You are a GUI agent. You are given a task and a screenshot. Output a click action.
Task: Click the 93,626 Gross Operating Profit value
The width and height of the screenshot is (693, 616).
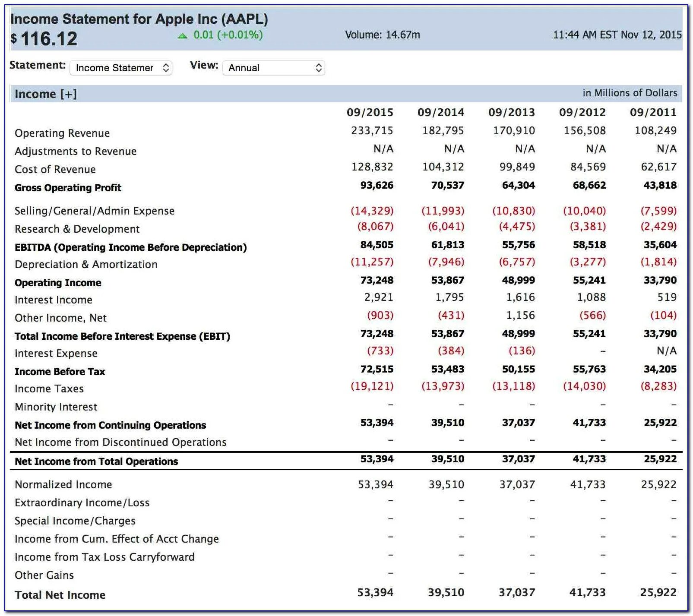pos(377,185)
